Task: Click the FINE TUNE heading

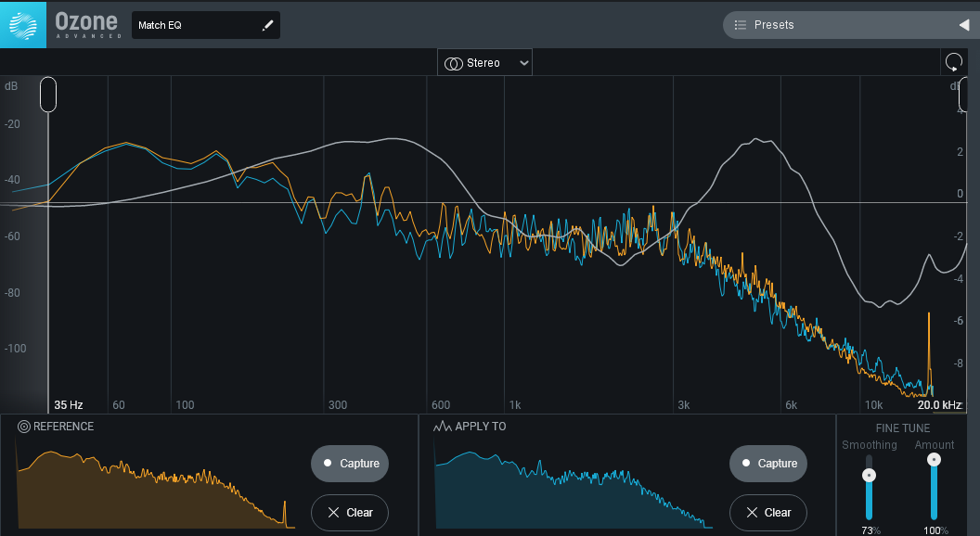Action: point(902,428)
